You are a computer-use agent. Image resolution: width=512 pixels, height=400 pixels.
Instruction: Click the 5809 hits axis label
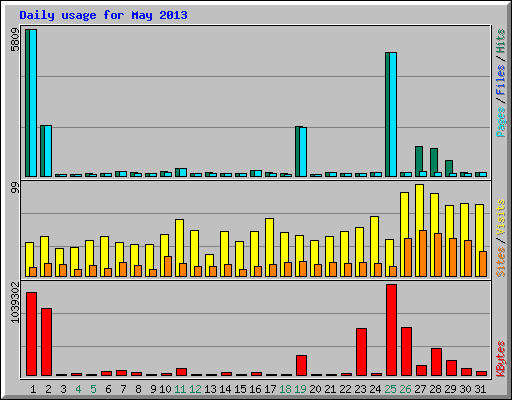pos(15,40)
